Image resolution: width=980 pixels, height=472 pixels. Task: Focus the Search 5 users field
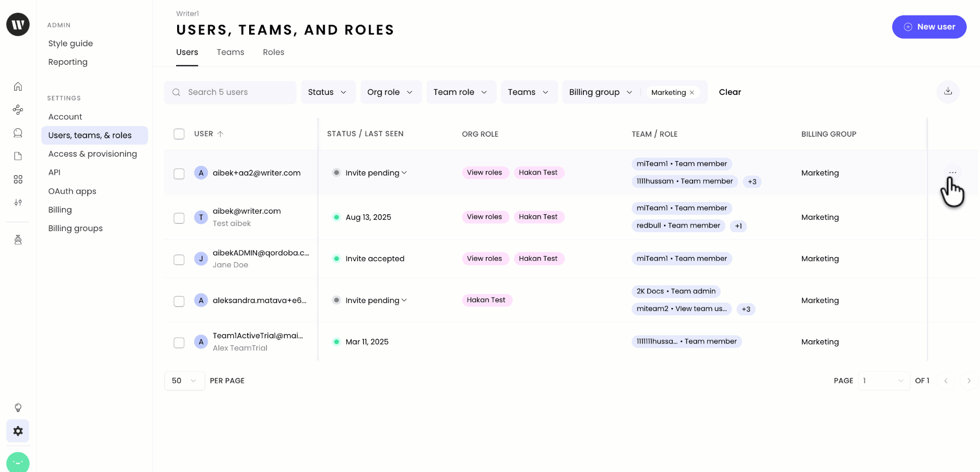(x=235, y=92)
